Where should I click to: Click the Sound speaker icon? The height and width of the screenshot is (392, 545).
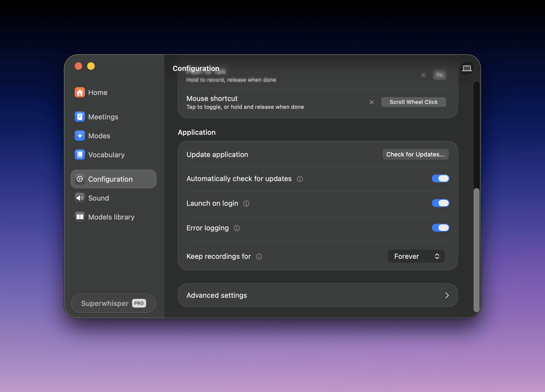80,198
